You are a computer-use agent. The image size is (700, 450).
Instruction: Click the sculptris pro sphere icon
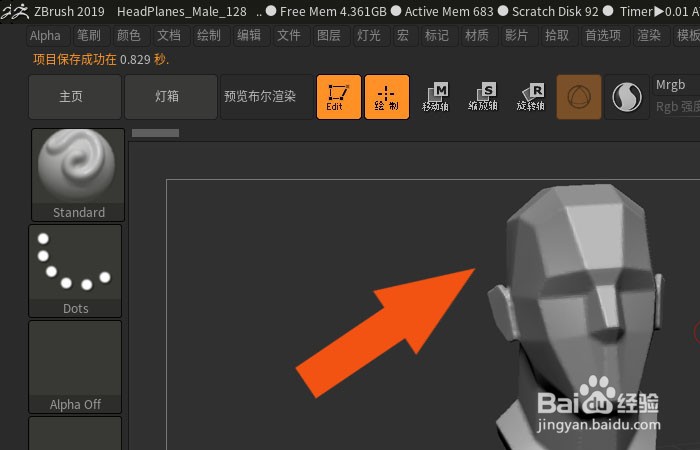tap(627, 97)
